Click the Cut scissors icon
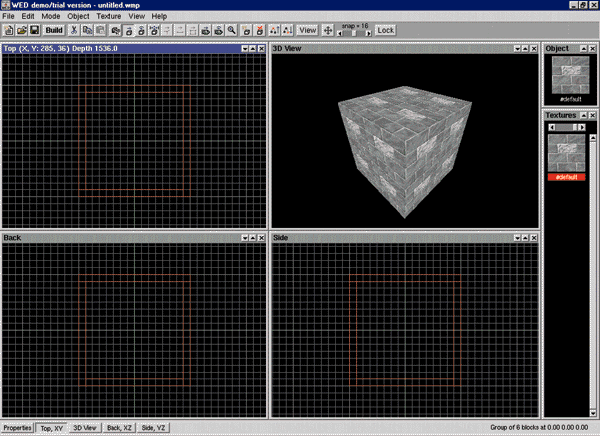This screenshot has width=600, height=436. [74, 31]
